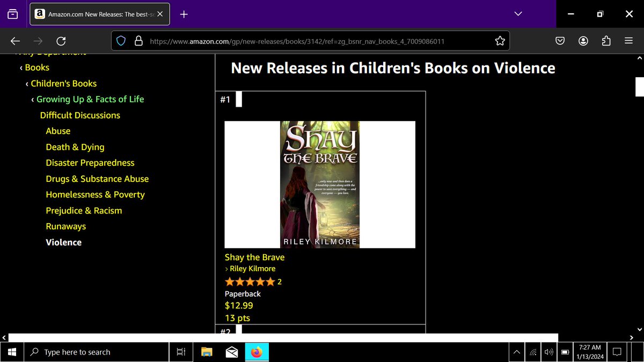The width and height of the screenshot is (644, 362).
Task: Click the 13 pts text
Action: [237, 318]
